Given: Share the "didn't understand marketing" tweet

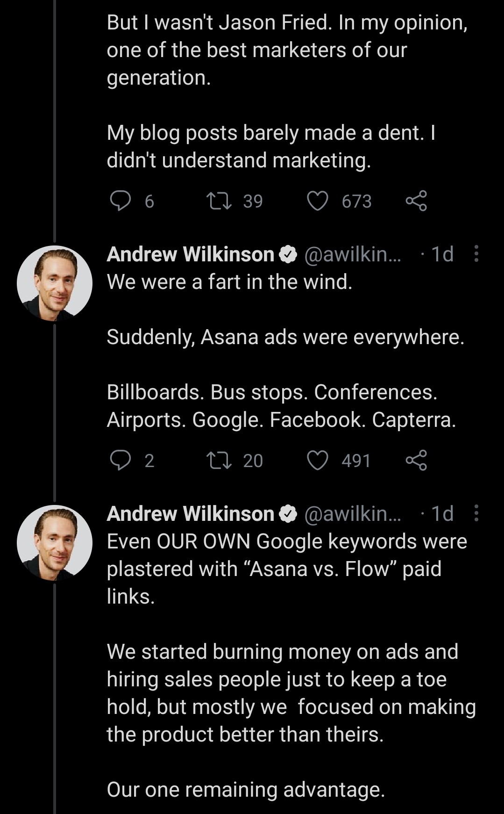Looking at the screenshot, I should point(416,201).
